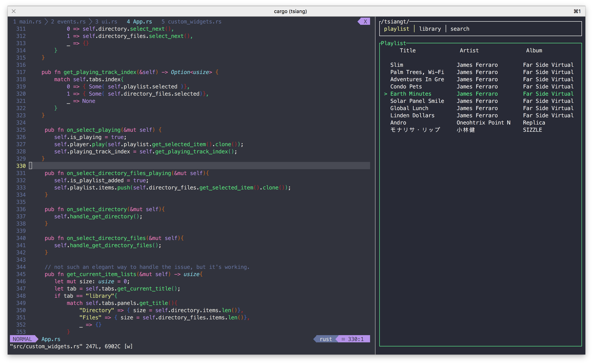This screenshot has height=364, width=593.
Task: Click the on_select_directory function name on line 336
Action: [97, 210]
